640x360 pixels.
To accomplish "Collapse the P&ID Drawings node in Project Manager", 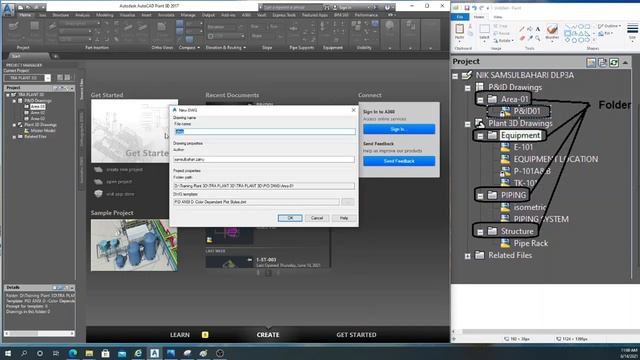I will click(x=14, y=100).
